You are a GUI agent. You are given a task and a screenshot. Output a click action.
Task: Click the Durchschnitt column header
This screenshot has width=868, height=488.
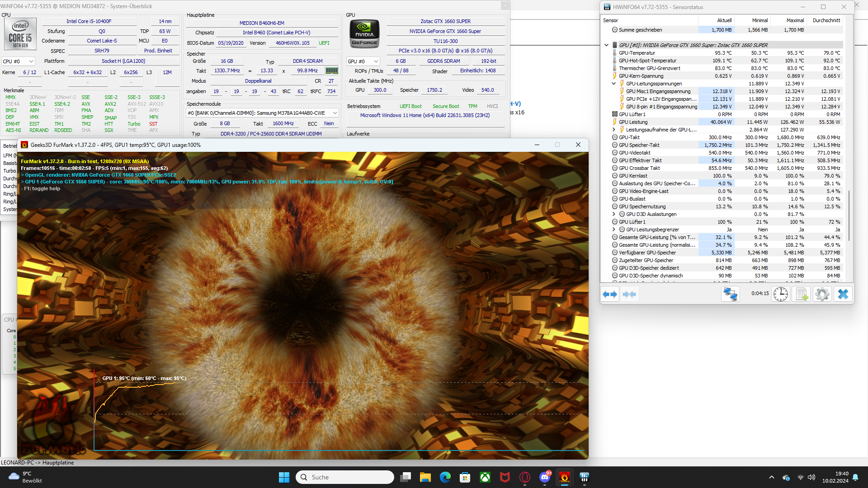coord(826,20)
